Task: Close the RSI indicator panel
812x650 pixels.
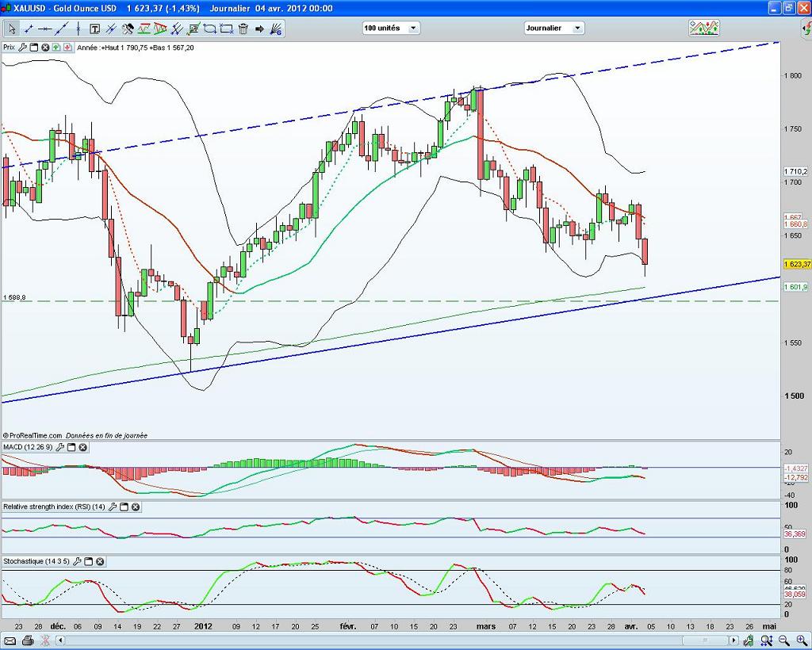Action: point(136,507)
